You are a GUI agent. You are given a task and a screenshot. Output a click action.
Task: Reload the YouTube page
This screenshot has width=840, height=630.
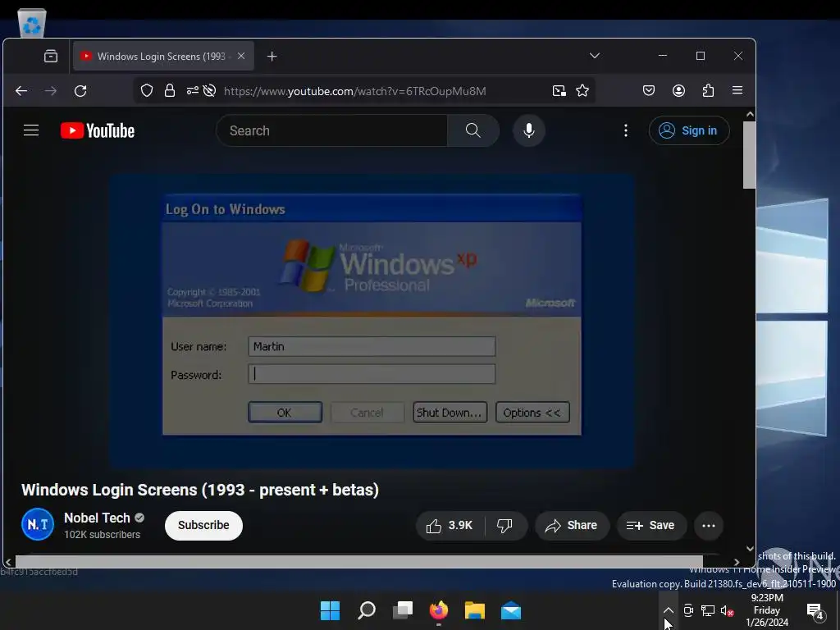pyautogui.click(x=80, y=91)
